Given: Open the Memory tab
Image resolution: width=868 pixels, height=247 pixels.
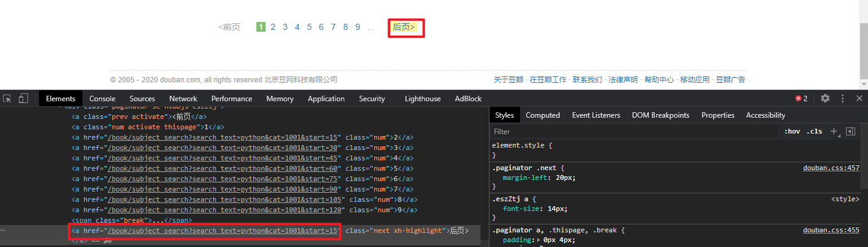Looking at the screenshot, I should [280, 98].
